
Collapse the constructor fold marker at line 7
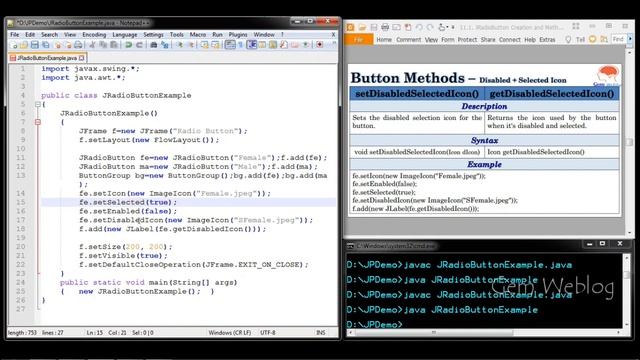tap(38, 122)
